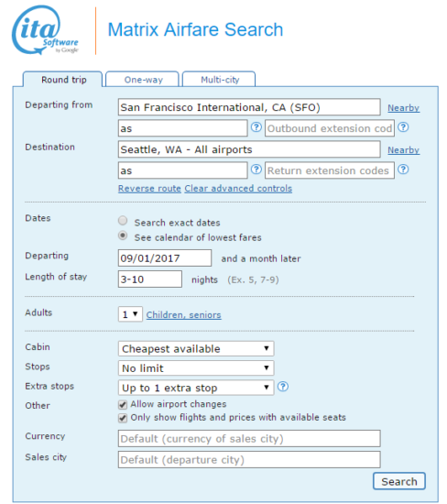Click the Reverse route link
Image resolution: width=447 pixels, height=504 pixels.
pos(149,189)
